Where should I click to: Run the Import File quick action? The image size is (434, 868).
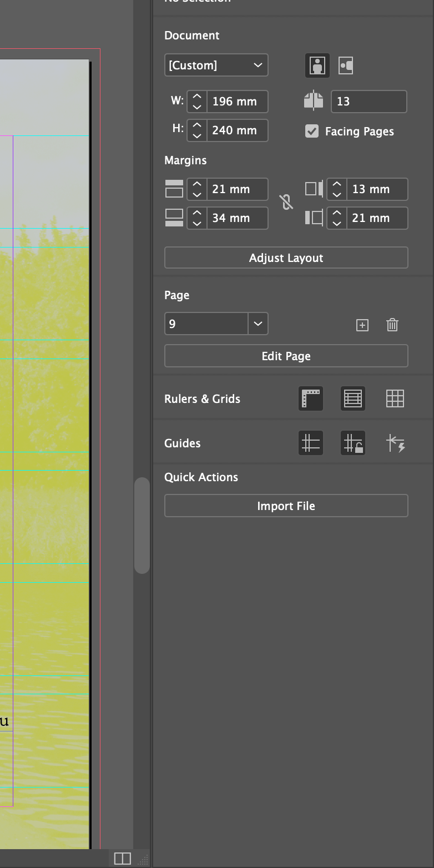point(286,506)
